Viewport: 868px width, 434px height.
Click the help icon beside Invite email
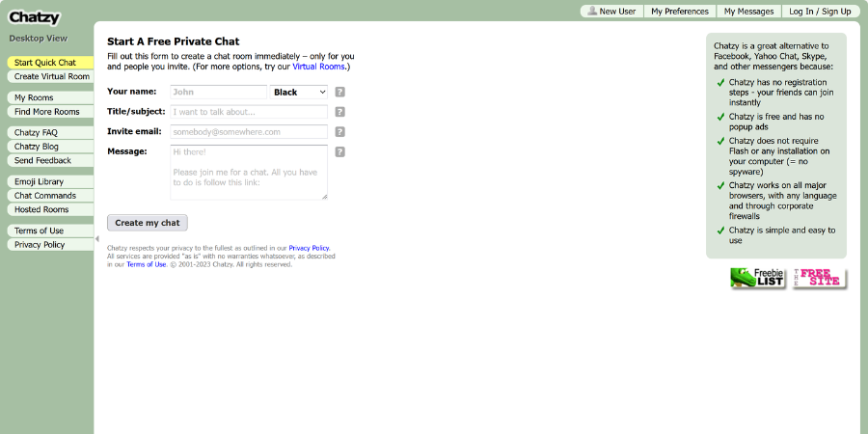[x=339, y=132]
